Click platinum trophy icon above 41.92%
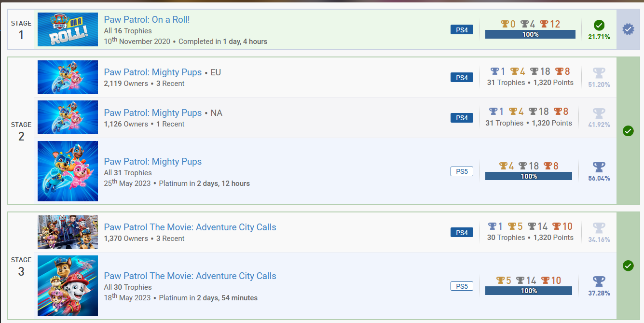The height and width of the screenshot is (323, 644). tap(599, 113)
